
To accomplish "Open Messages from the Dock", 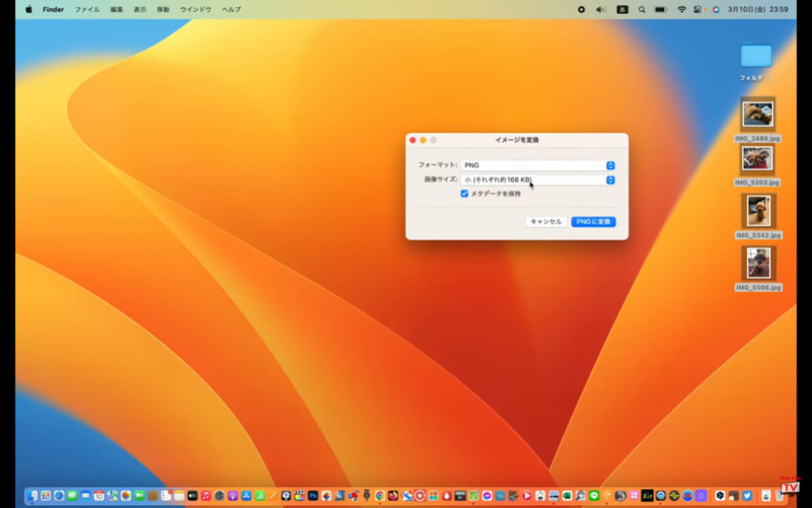I will [72, 496].
